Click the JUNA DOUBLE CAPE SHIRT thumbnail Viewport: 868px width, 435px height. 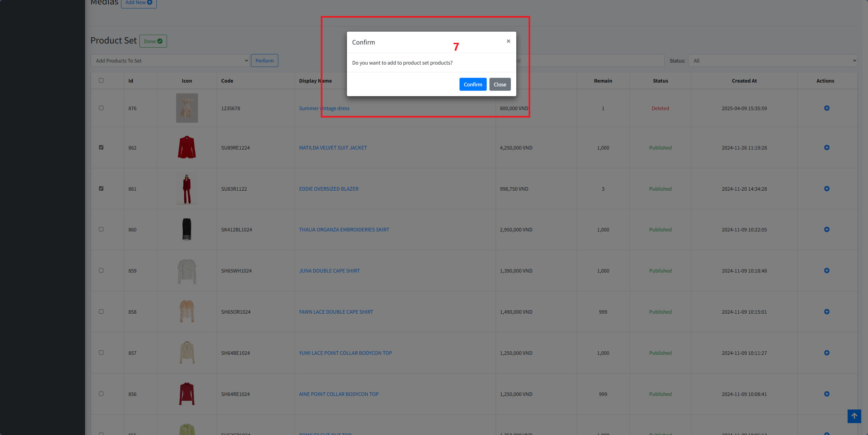[x=187, y=271]
